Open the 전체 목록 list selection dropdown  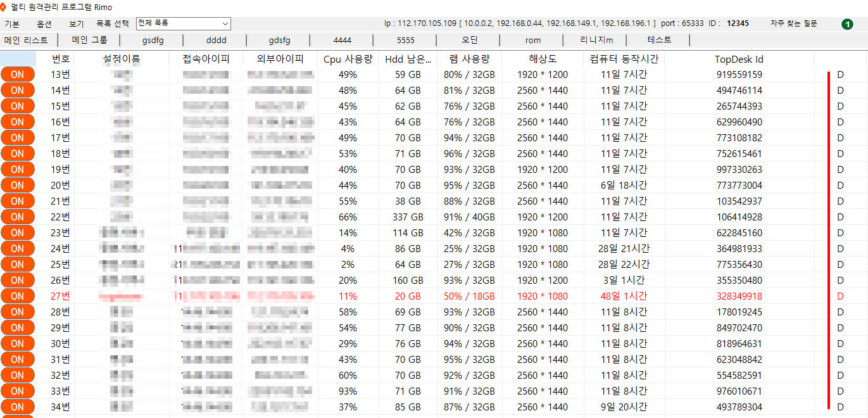click(184, 23)
